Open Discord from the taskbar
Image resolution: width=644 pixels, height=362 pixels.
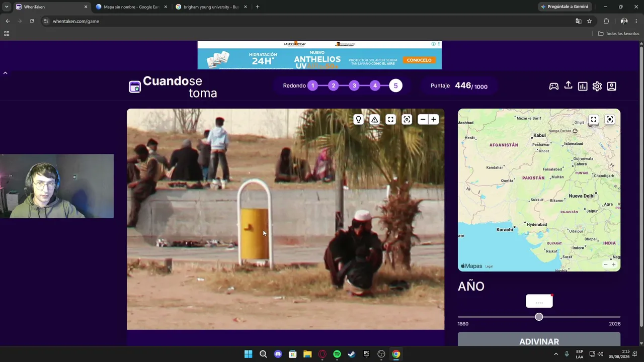(x=278, y=354)
